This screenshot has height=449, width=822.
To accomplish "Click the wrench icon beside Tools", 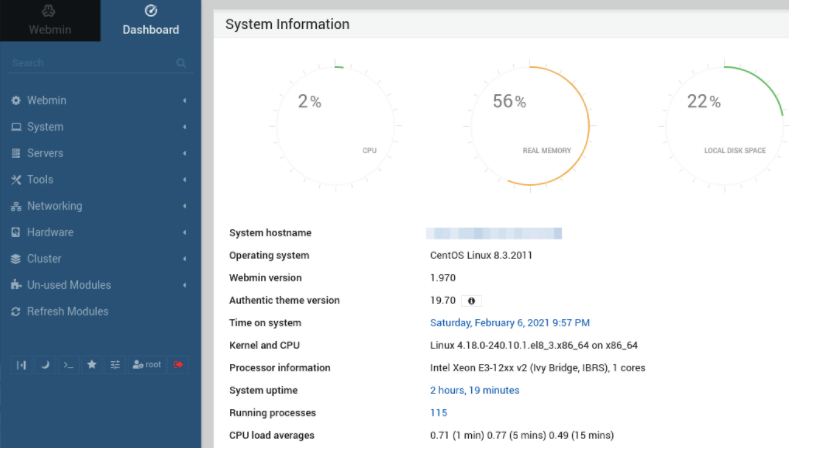I will tap(16, 179).
